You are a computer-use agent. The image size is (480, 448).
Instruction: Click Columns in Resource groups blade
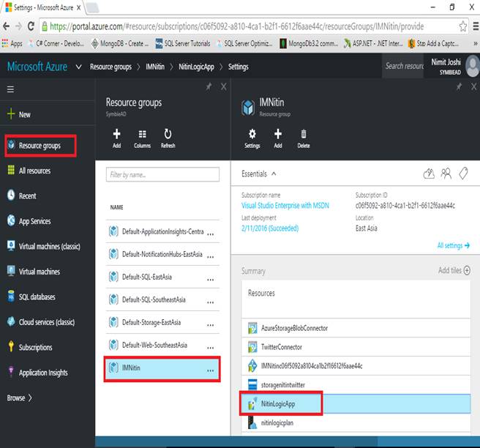click(x=143, y=138)
